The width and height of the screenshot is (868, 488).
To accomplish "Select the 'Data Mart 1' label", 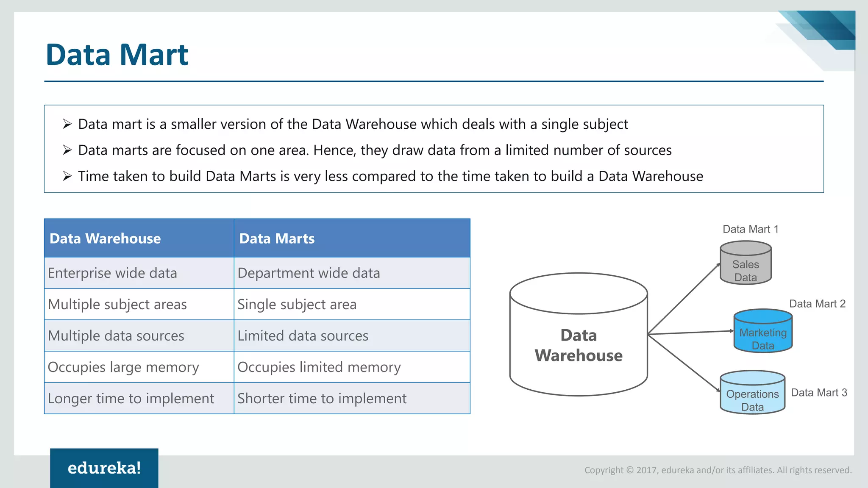I will coord(751,229).
